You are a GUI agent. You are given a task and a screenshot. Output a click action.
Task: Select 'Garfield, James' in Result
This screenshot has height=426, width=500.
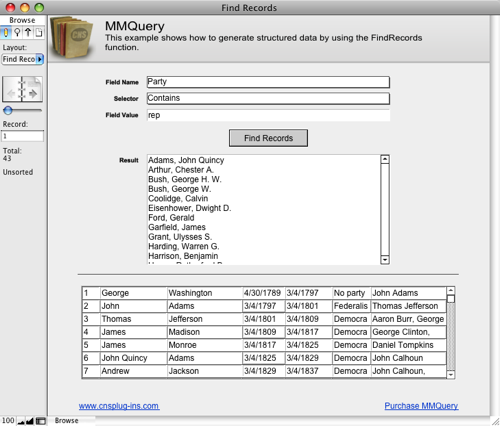pos(177,227)
